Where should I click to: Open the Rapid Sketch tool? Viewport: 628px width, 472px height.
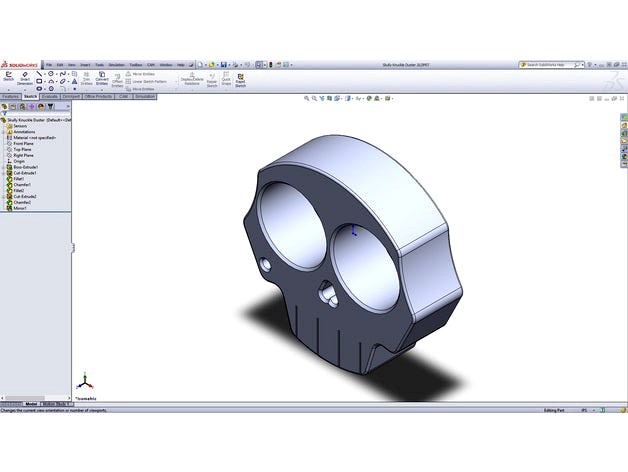pos(240,79)
